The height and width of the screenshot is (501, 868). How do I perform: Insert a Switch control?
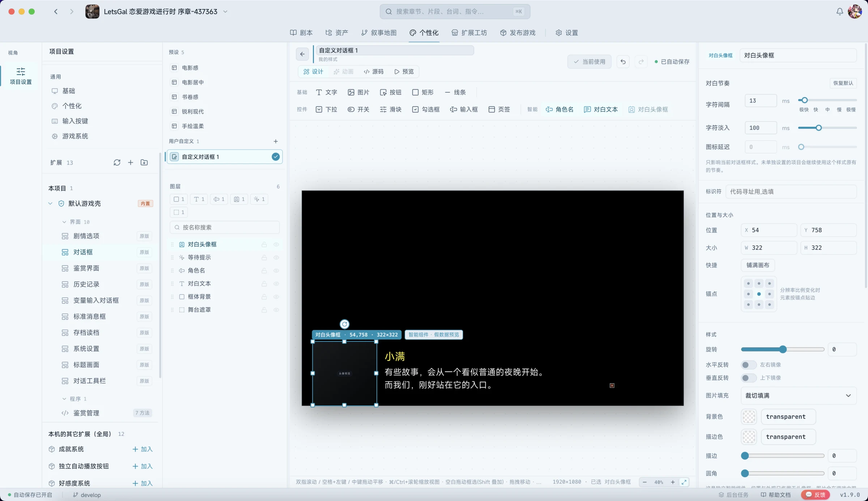point(358,109)
